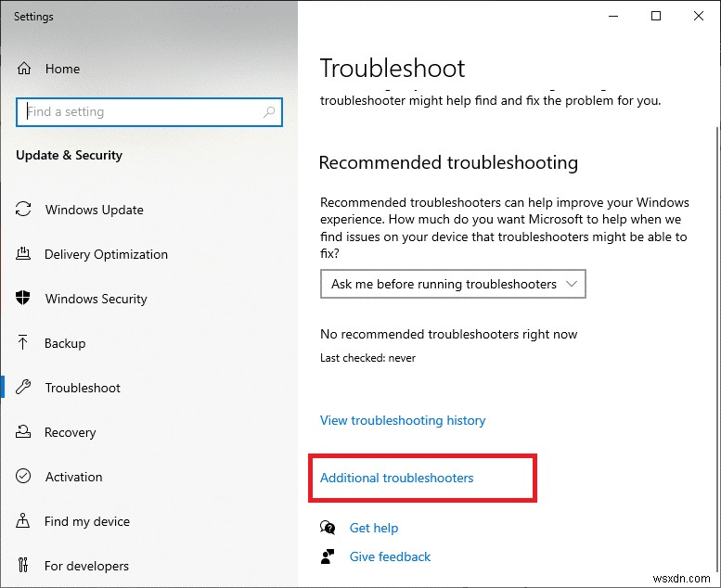Click the Windows Update sync icon
Image resolution: width=721 pixels, height=588 pixels.
pos(24,210)
